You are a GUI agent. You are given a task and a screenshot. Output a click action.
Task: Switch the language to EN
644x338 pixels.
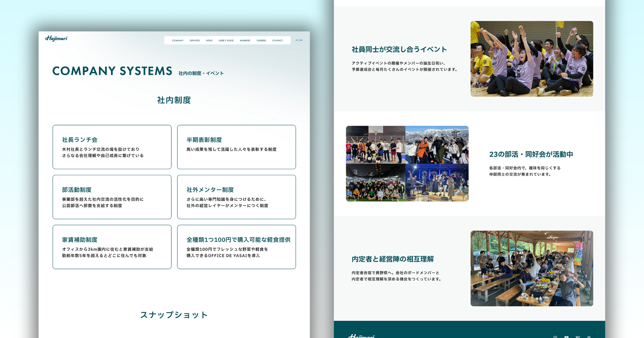[x=301, y=41]
